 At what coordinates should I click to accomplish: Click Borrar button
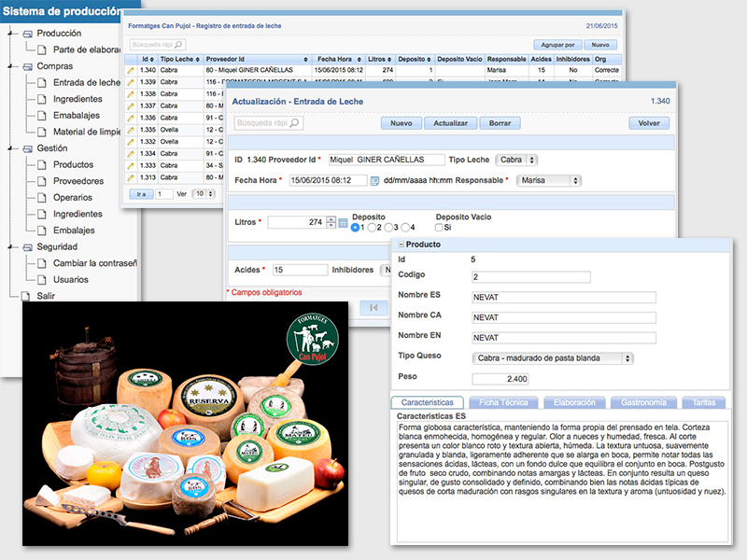[x=500, y=123]
